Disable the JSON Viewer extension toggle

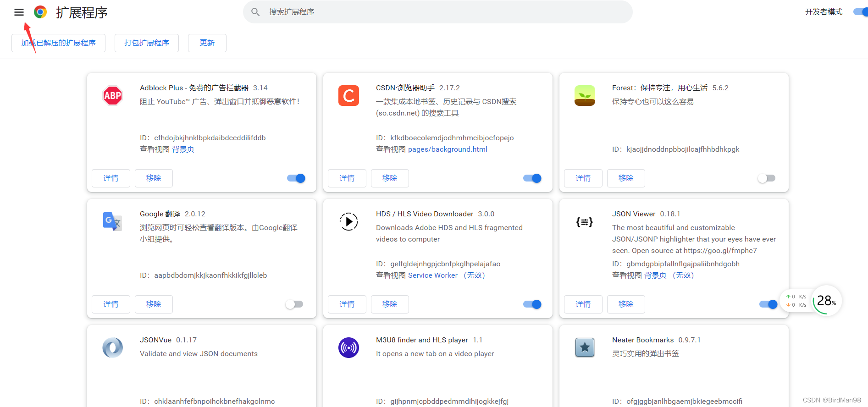click(x=768, y=304)
